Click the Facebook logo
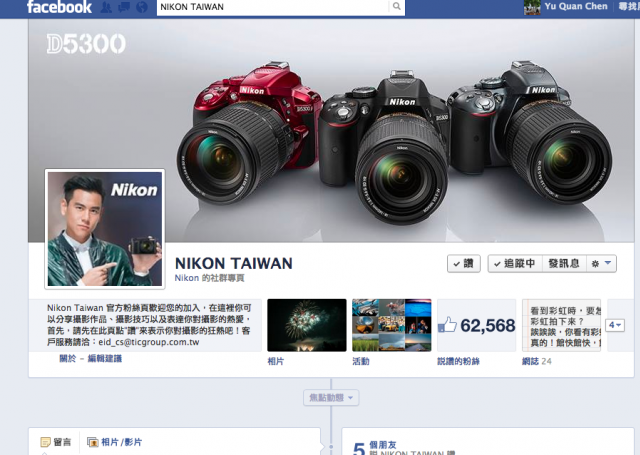This screenshot has height=455, width=640. click(59, 7)
